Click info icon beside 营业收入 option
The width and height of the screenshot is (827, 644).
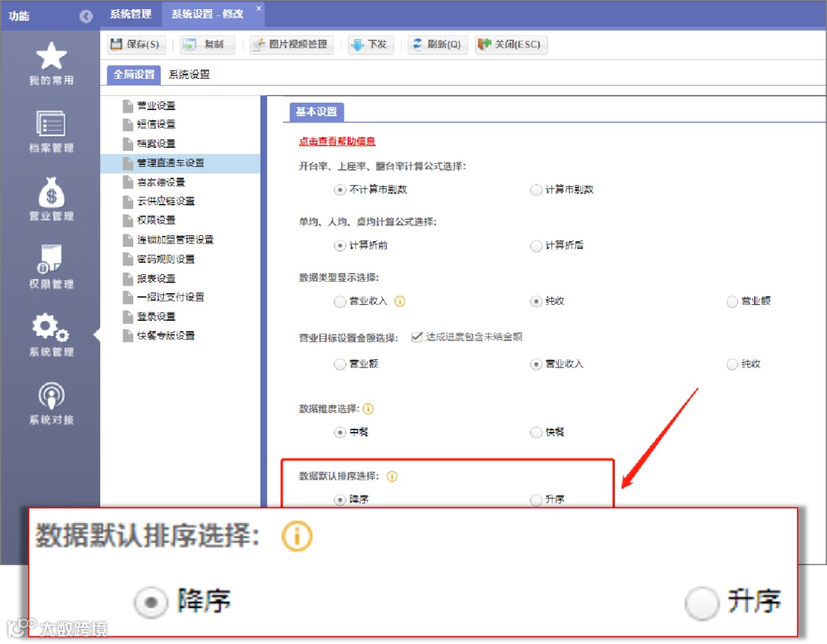click(400, 302)
